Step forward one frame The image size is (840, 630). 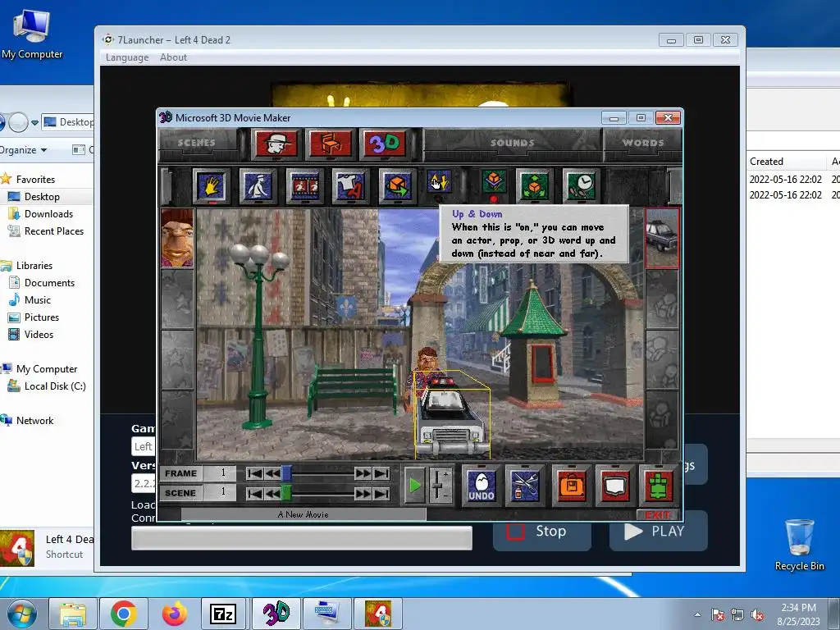pyautogui.click(x=363, y=473)
